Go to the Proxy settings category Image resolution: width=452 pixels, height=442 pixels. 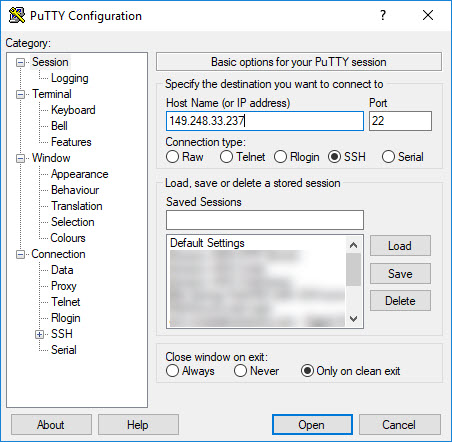click(x=64, y=286)
